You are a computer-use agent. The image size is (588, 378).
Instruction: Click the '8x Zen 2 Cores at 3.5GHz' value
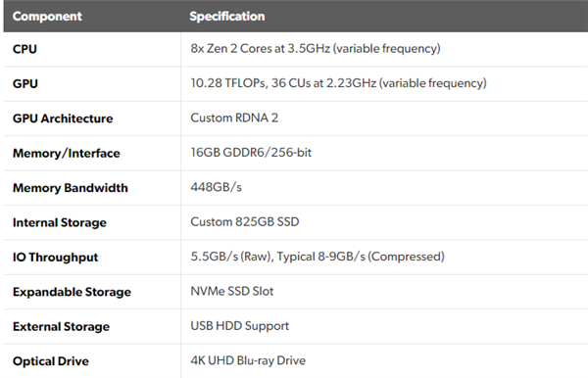pos(316,48)
